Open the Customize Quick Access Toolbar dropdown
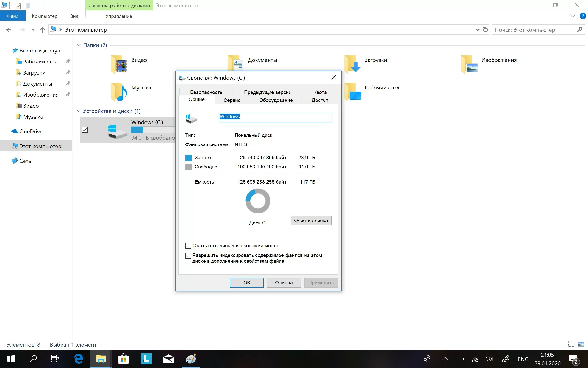588x368 pixels. pyautogui.click(x=37, y=5)
